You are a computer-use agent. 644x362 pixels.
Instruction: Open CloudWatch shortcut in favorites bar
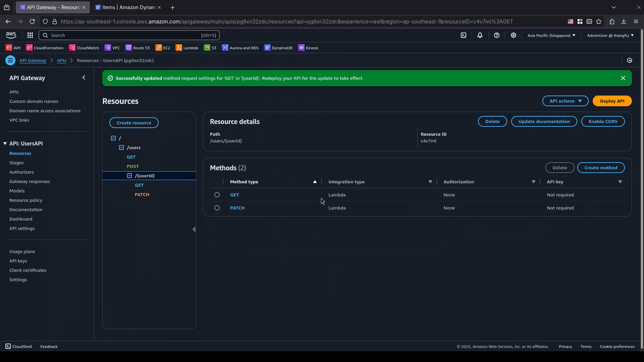(84, 48)
